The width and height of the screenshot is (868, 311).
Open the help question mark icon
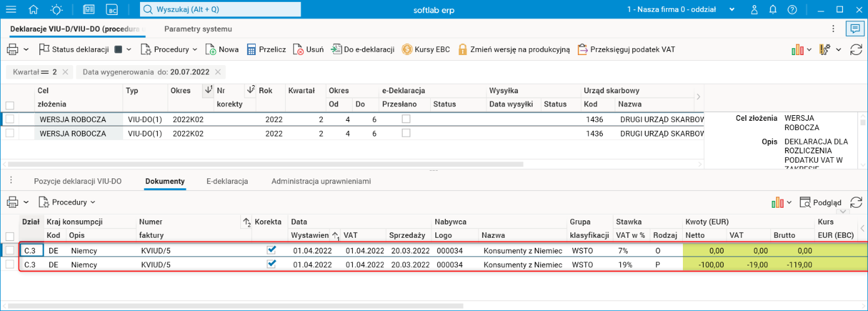792,9
